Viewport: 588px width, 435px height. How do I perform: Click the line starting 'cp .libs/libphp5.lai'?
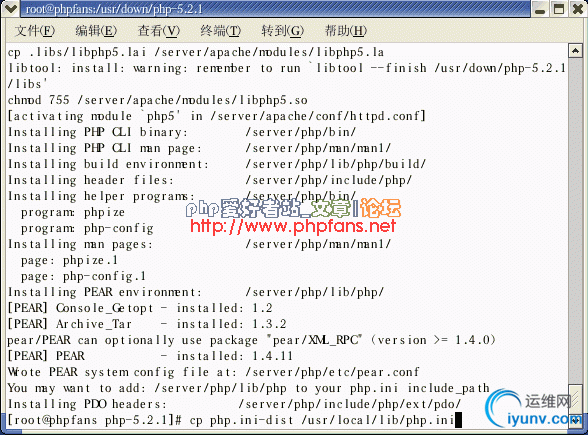(196, 52)
